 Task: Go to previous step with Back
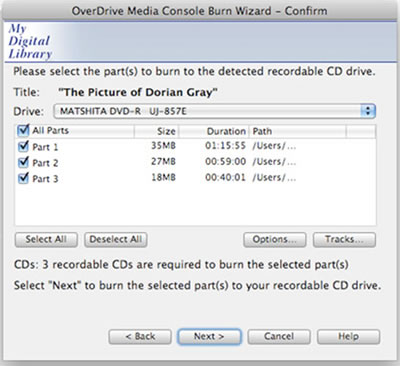tap(140, 337)
